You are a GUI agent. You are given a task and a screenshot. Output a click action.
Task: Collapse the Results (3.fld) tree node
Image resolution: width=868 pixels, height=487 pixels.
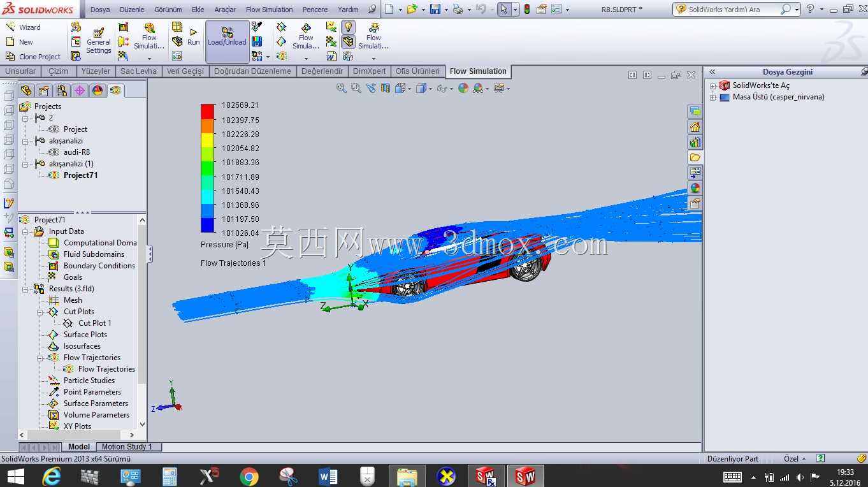click(26, 289)
